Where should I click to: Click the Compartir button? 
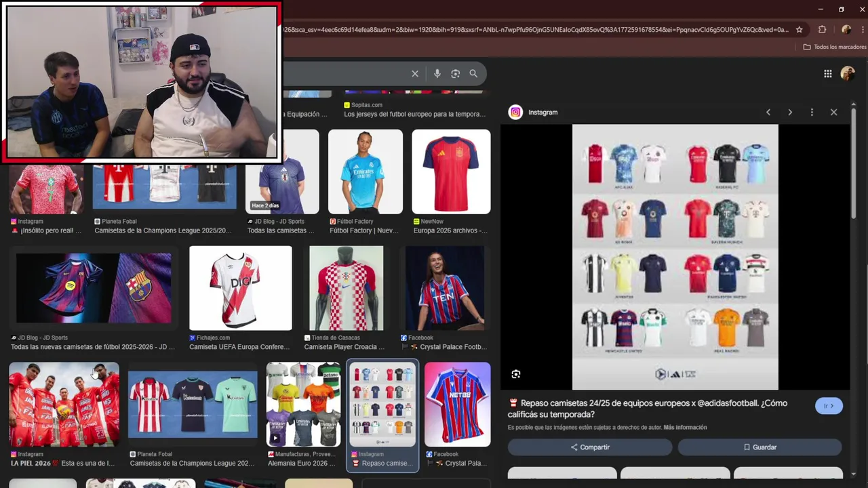coord(590,447)
